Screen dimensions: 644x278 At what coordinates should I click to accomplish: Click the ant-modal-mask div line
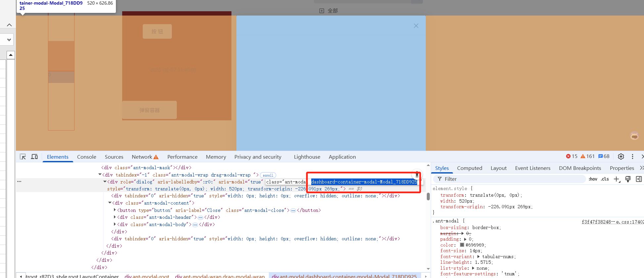146,168
